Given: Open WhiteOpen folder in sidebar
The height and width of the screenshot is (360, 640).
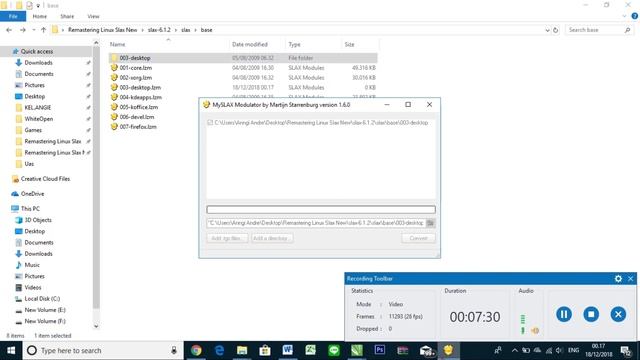Looking at the screenshot, I should pyautogui.click(x=39, y=119).
